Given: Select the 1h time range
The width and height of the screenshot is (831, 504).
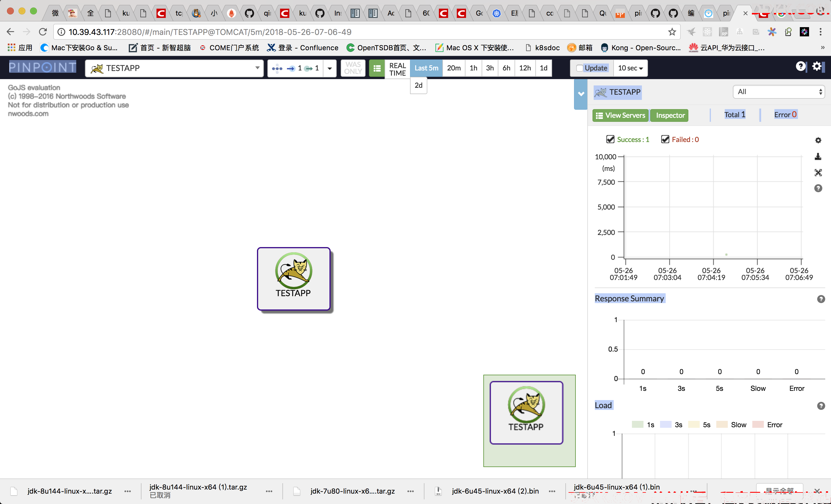Looking at the screenshot, I should pyautogui.click(x=473, y=68).
